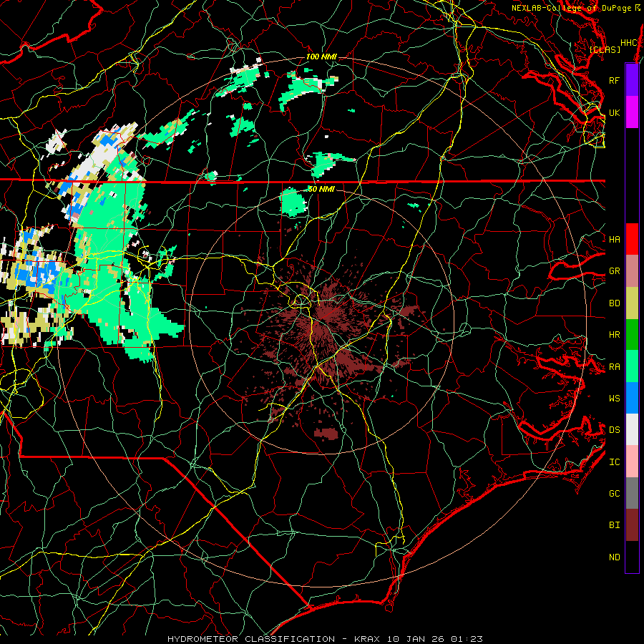
Task: Select the "GR" legend label
Action: tap(615, 271)
